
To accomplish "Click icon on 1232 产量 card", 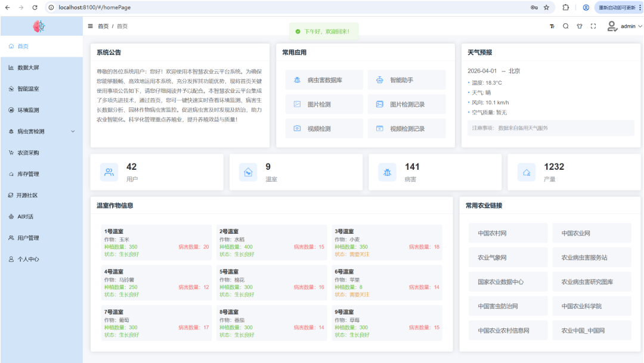I will pos(527,172).
